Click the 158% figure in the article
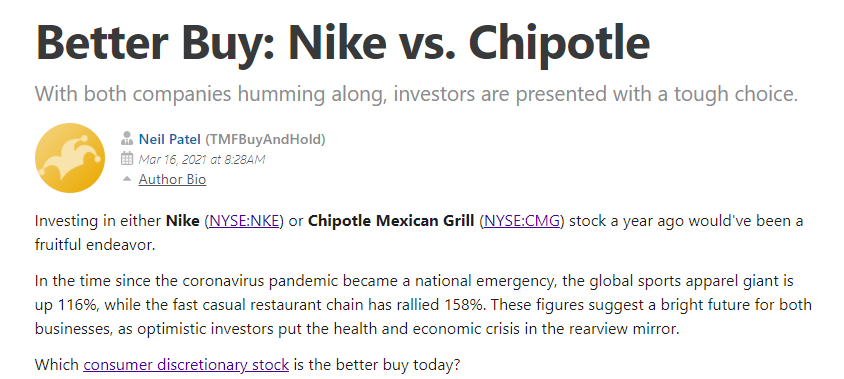Screen dimensions: 844x379 click(466, 305)
